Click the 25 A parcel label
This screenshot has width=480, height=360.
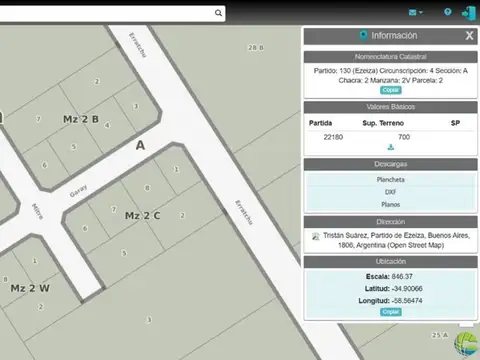click(x=440, y=335)
